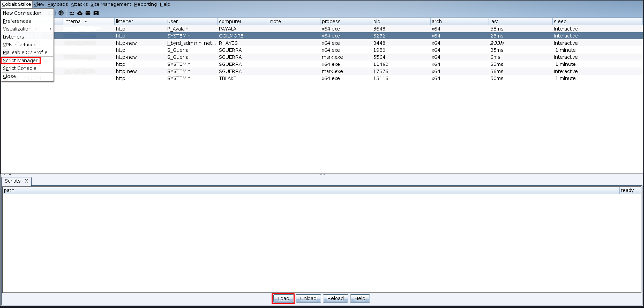The width and height of the screenshot is (644, 308).
Task: Click the 50ms last value
Action: (x=497, y=78)
